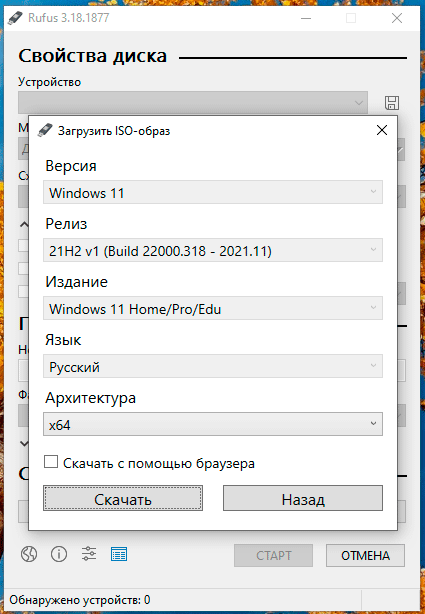
Task: Click the Назад button
Action: (x=303, y=498)
